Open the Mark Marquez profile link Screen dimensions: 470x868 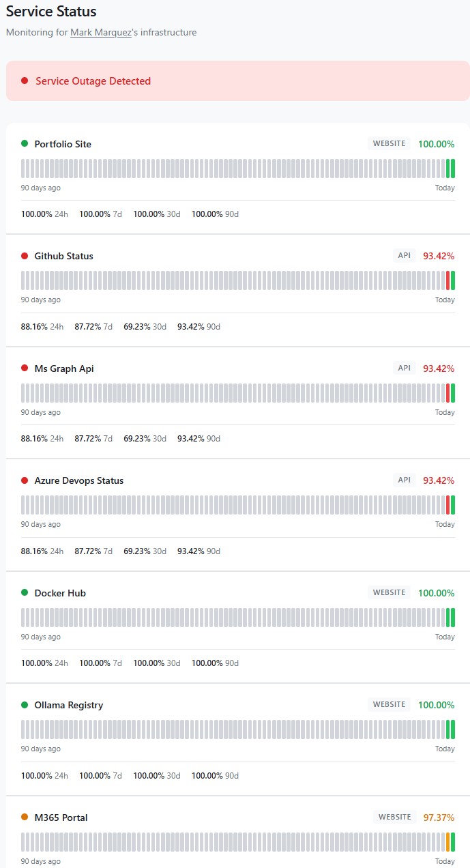(100, 32)
